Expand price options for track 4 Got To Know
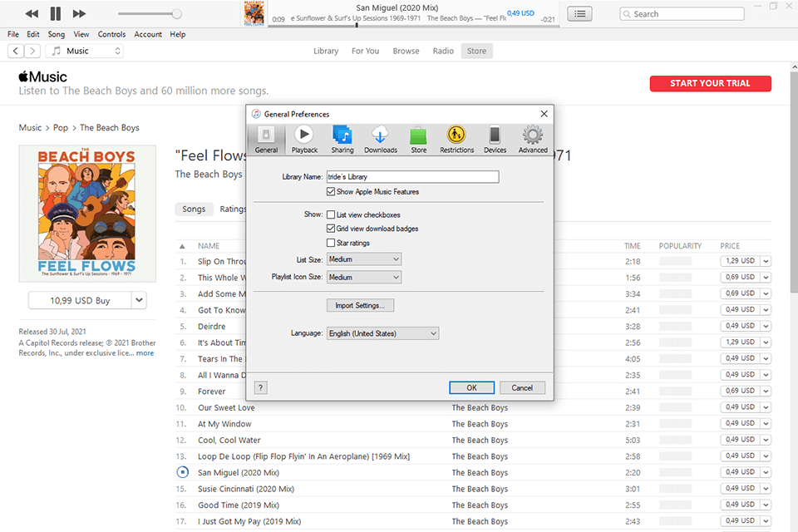Image resolution: width=798 pixels, height=532 pixels. (766, 309)
